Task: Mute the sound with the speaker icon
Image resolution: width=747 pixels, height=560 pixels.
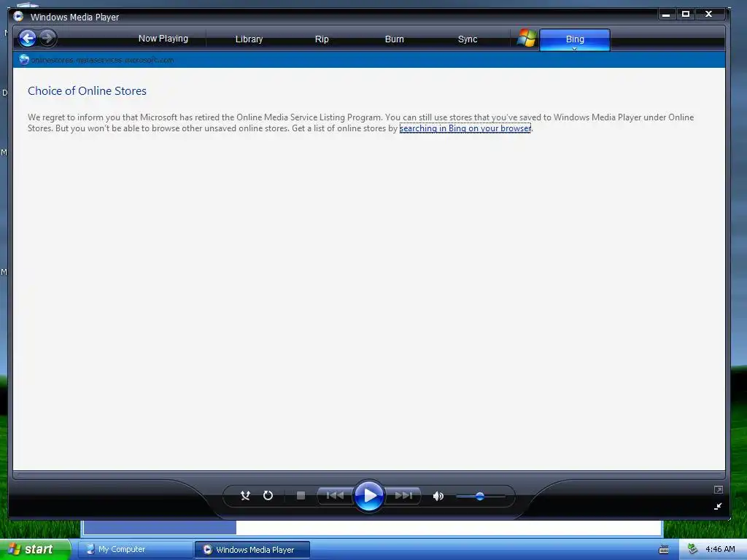Action: pos(438,496)
